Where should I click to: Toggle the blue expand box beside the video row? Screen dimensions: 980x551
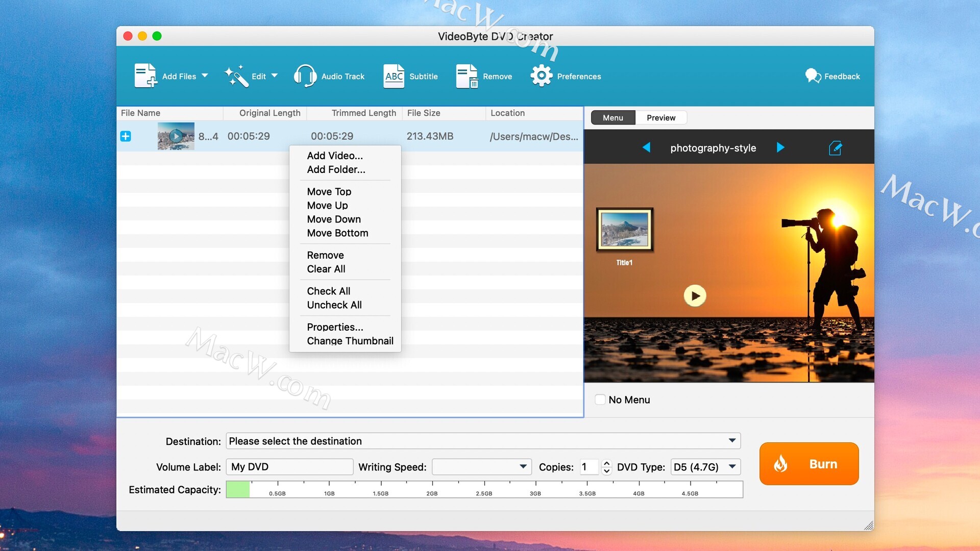(x=126, y=136)
